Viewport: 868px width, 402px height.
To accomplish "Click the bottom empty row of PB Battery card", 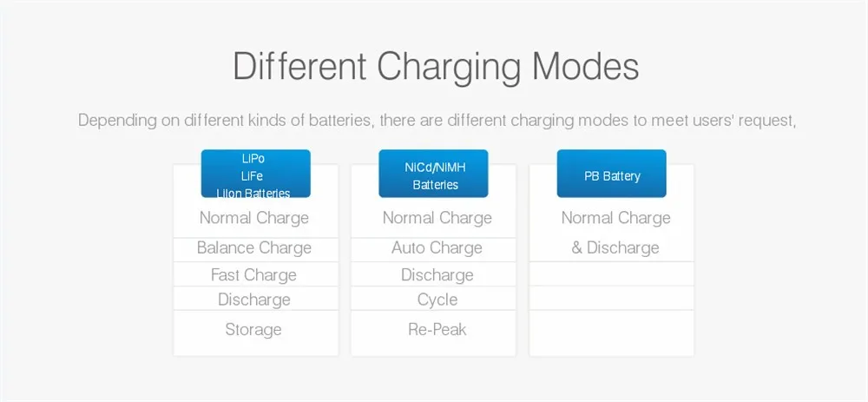I will click(612, 333).
